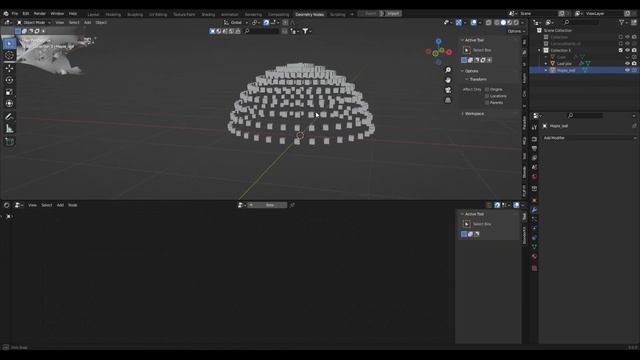Image resolution: width=640 pixels, height=360 pixels.
Task: Switch to the Layout workspace tab
Action: click(93, 14)
